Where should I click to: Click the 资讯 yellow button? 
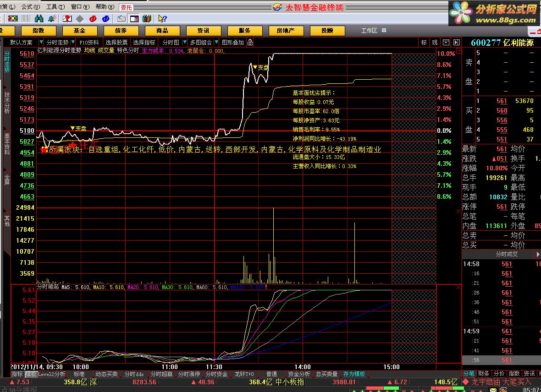(203, 31)
